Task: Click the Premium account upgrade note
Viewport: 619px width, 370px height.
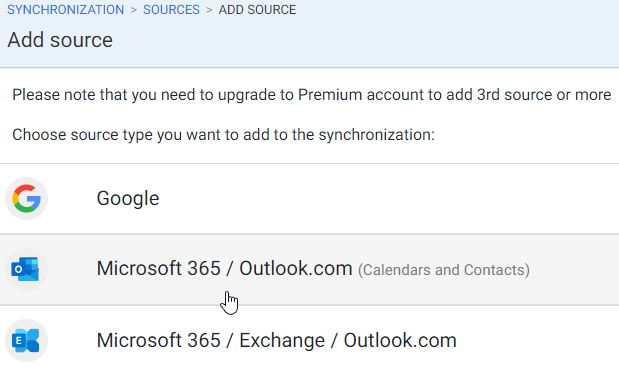Action: (x=312, y=95)
